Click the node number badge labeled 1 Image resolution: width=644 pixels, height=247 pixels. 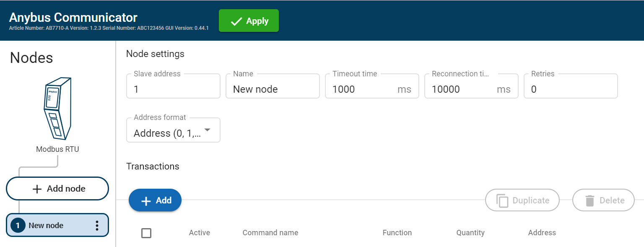point(17,225)
